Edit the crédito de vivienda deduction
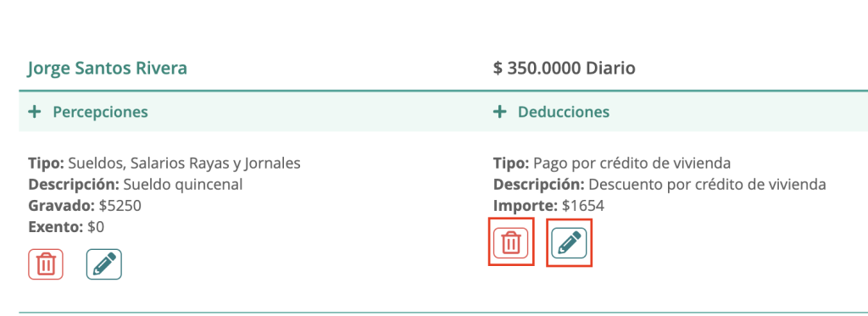Image resolution: width=868 pixels, height=316 pixels. pos(569,243)
